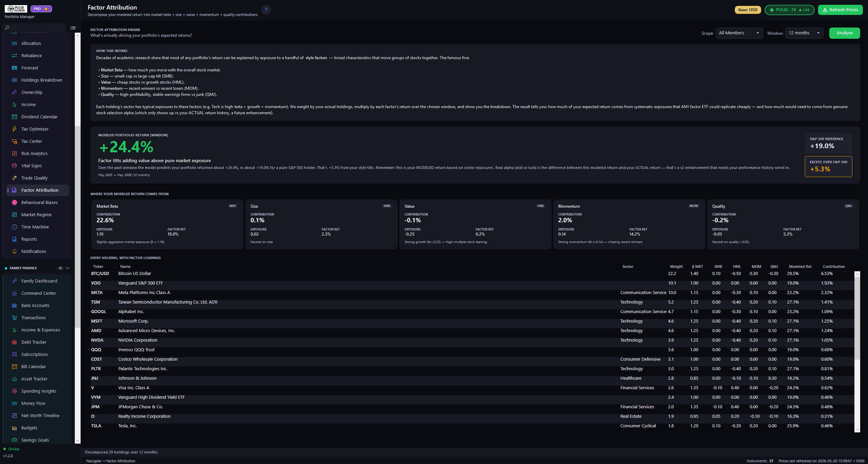Click the Rebalance arrows icon
Image resolution: width=868 pixels, height=464 pixels.
tap(14, 55)
